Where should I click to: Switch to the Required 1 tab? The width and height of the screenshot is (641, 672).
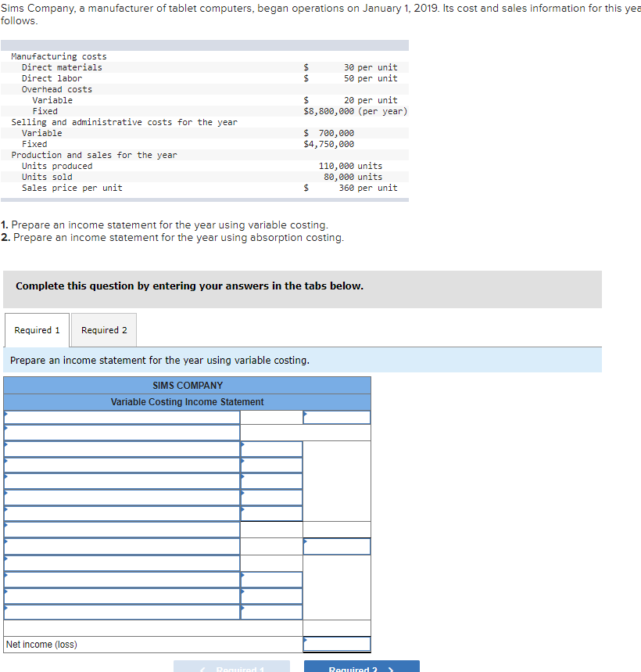(37, 330)
